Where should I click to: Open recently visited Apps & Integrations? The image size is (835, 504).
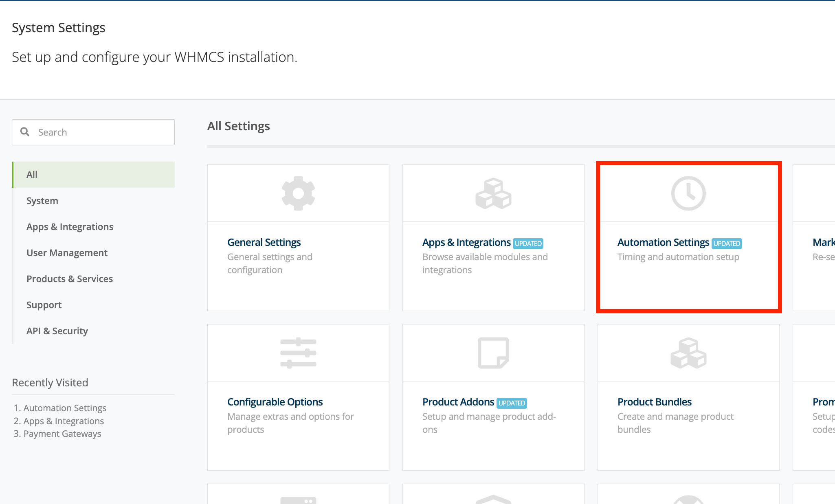pyautogui.click(x=64, y=421)
